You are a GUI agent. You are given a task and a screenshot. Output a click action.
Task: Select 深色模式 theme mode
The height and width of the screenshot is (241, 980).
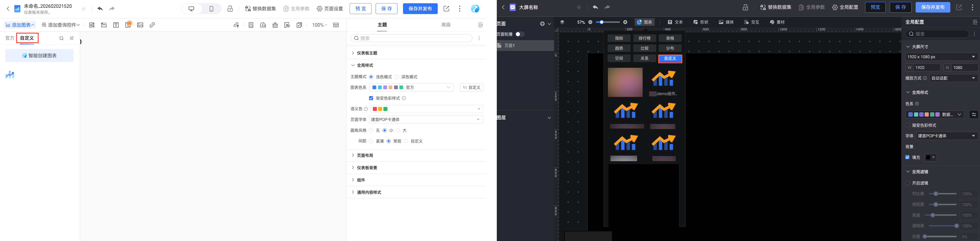coord(397,77)
